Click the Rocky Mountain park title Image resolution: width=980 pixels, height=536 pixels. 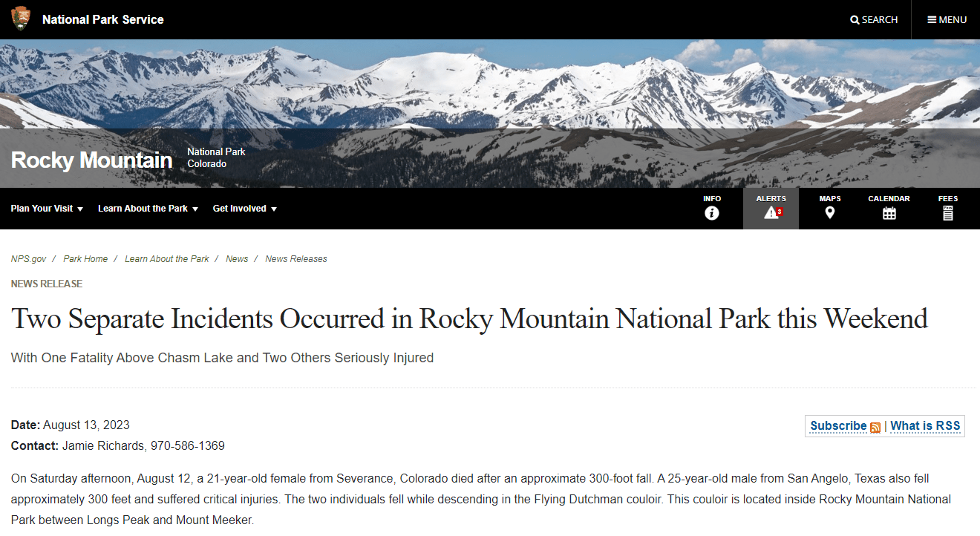click(x=91, y=160)
